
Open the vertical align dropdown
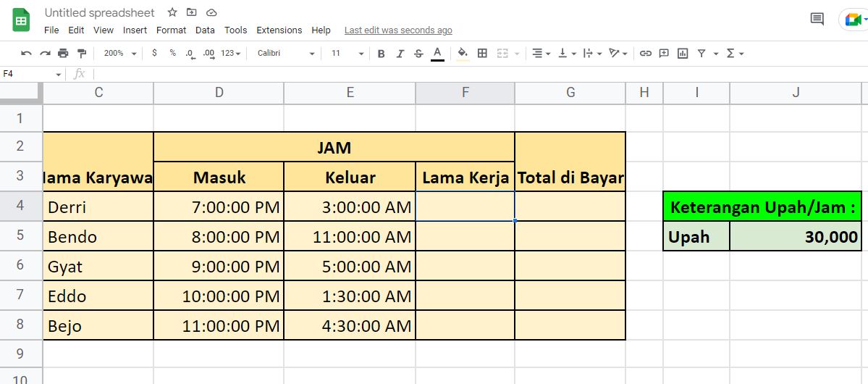point(567,53)
